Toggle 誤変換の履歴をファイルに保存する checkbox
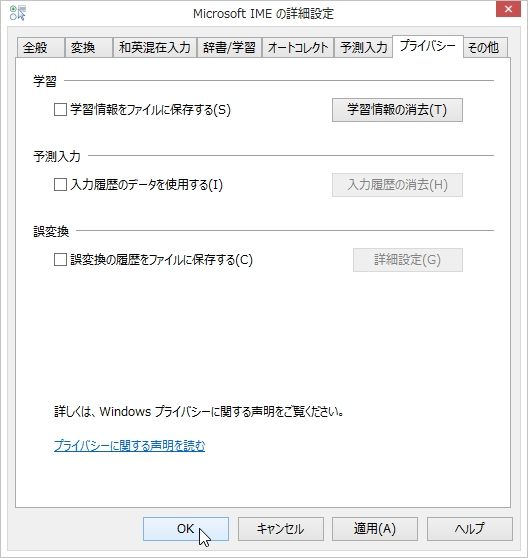This screenshot has width=528, height=558. coord(60,260)
